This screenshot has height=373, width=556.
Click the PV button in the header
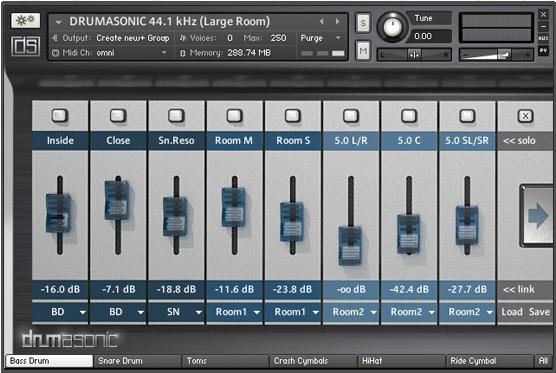[x=543, y=51]
